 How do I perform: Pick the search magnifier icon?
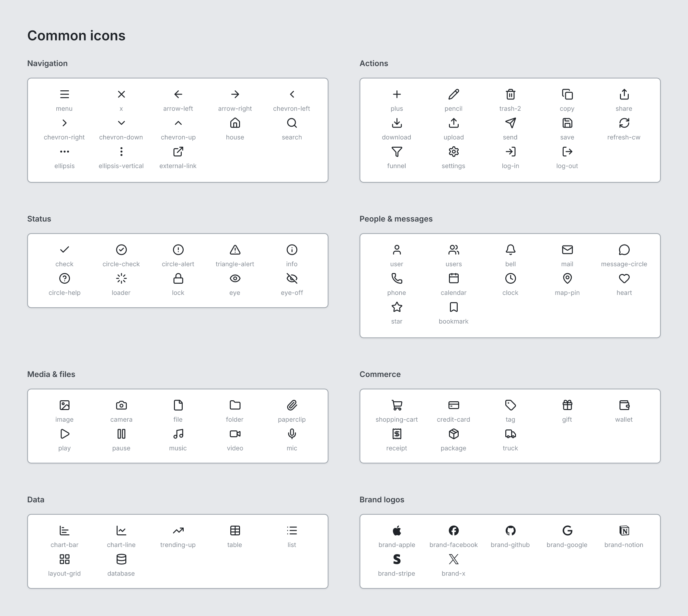click(x=292, y=123)
